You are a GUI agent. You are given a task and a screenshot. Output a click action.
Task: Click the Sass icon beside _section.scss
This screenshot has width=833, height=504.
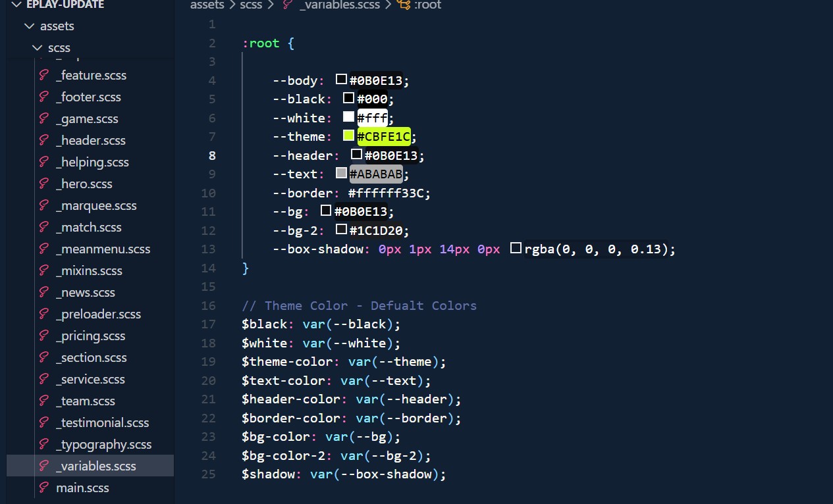click(45, 357)
